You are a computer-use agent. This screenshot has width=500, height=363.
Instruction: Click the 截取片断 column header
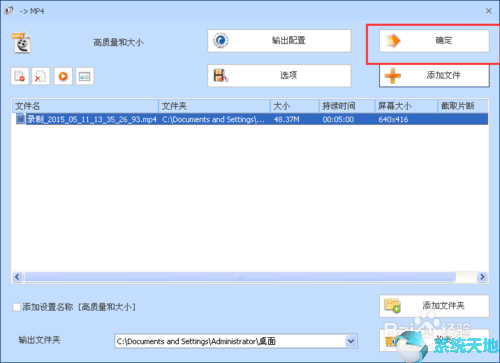pyautogui.click(x=463, y=106)
